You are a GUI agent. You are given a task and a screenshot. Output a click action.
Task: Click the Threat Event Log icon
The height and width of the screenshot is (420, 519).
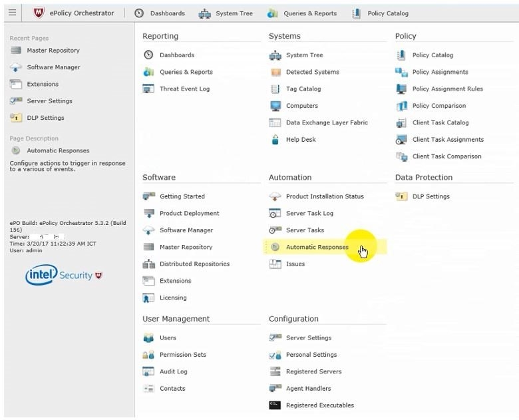(148, 89)
